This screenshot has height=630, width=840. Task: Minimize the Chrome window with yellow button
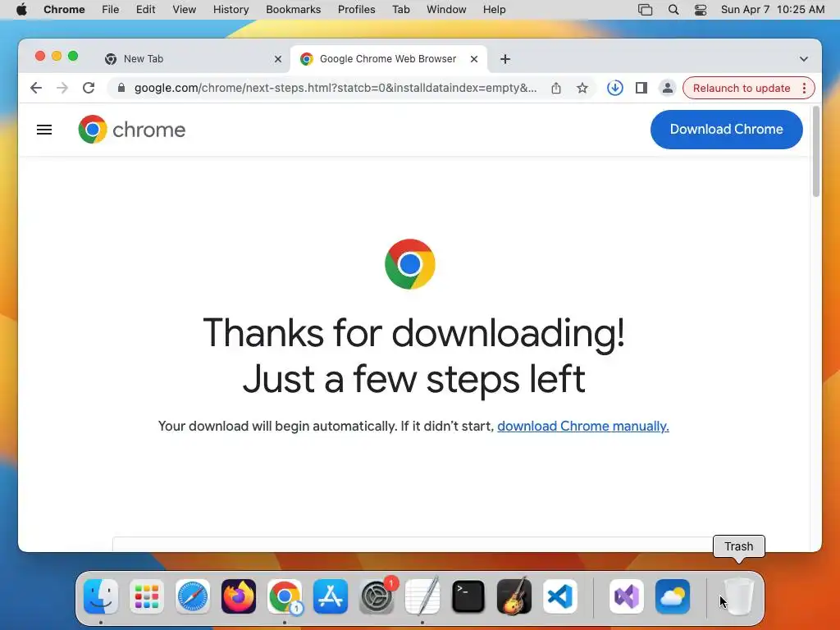pos(57,57)
